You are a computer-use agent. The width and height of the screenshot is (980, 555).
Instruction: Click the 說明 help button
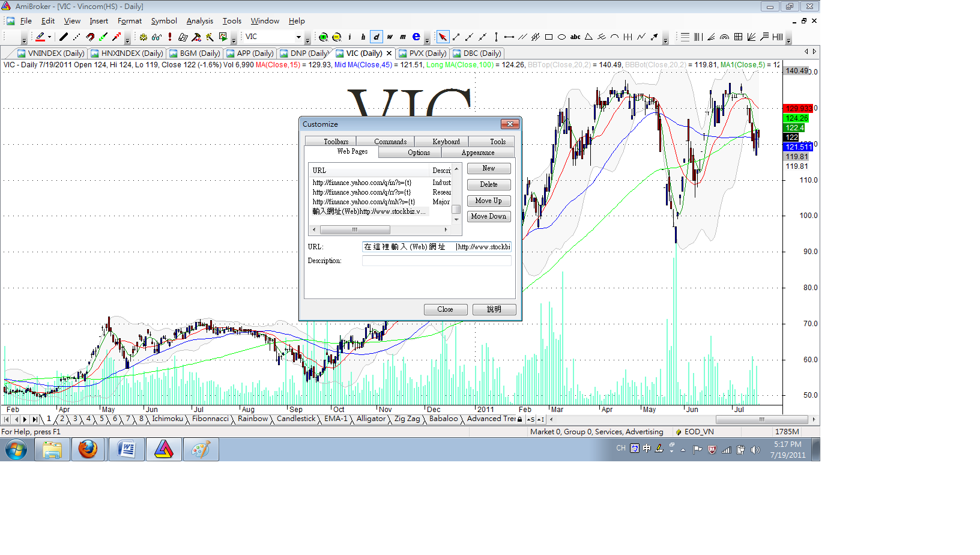pos(494,309)
